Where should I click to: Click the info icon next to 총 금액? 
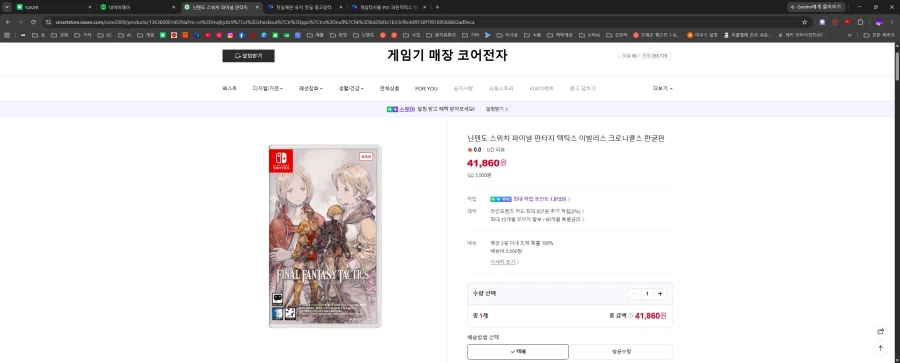point(630,316)
